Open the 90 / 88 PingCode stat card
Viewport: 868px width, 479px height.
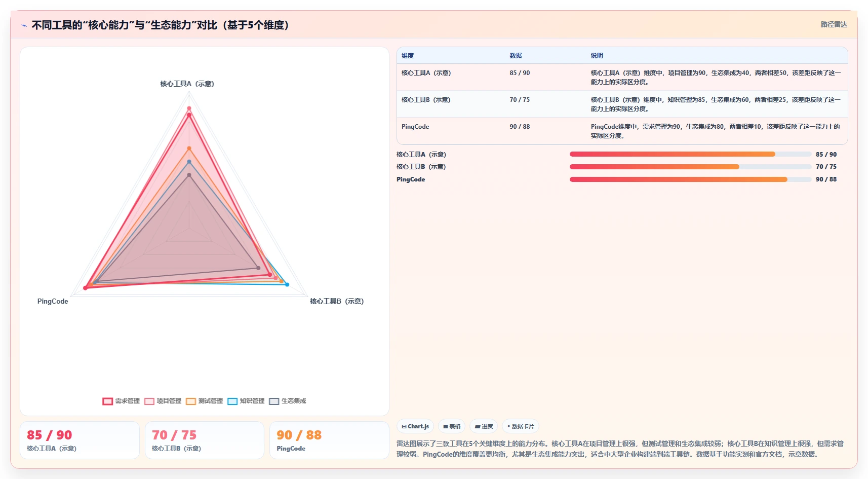tap(329, 440)
